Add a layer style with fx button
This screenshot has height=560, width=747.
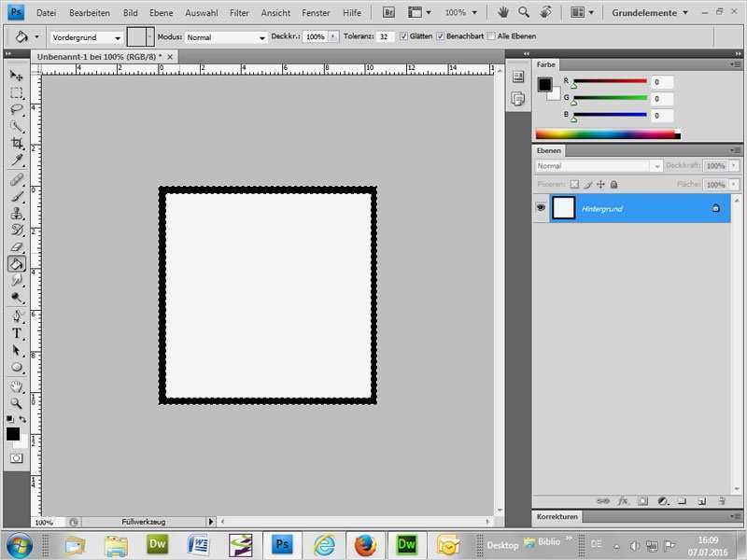[623, 501]
